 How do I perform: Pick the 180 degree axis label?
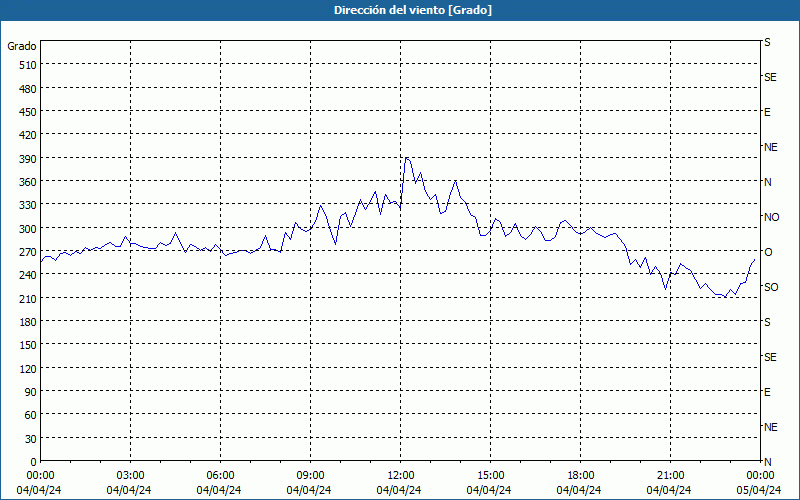click(x=28, y=322)
